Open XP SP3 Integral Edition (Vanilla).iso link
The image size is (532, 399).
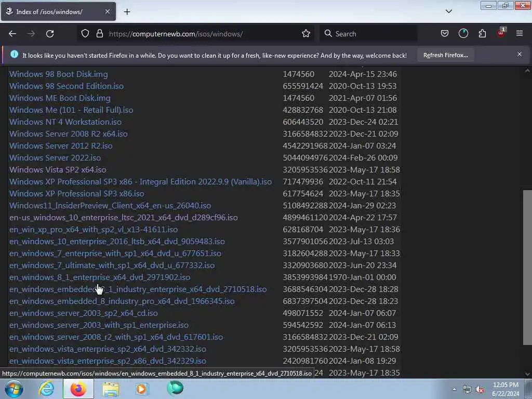tap(140, 181)
